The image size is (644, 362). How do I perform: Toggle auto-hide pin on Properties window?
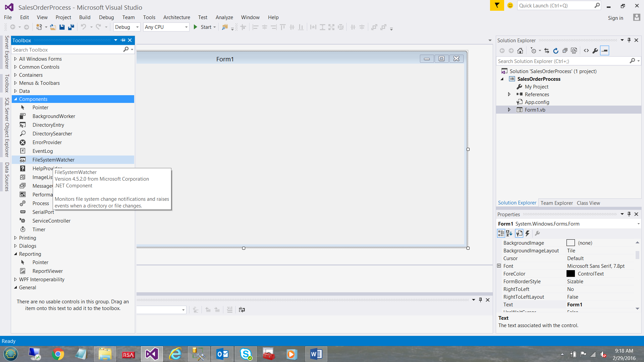pyautogui.click(x=629, y=214)
